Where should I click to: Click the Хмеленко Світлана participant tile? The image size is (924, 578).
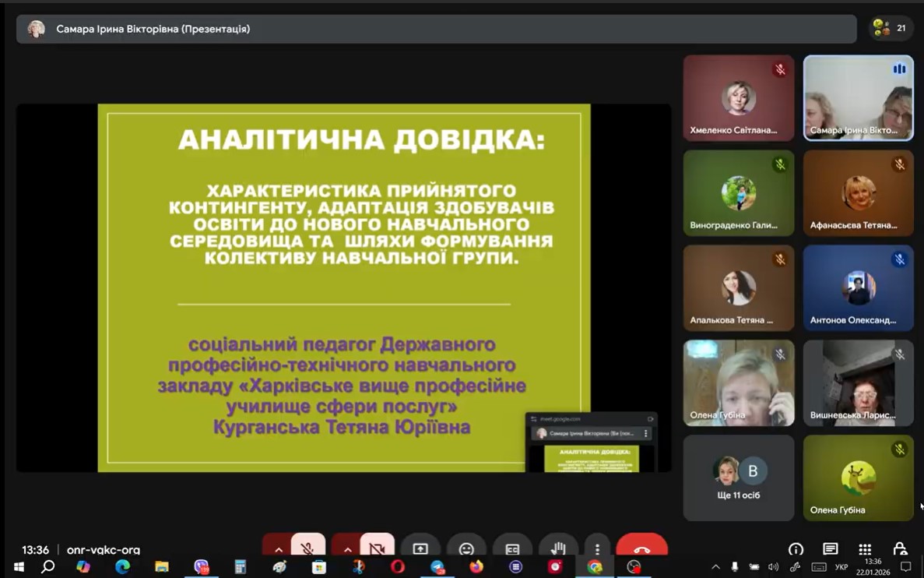[x=738, y=98]
